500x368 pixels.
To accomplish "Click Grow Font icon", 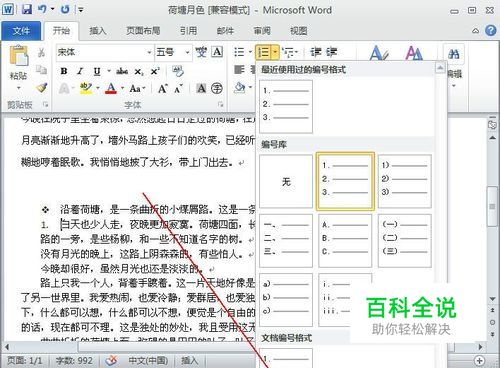I will click(x=162, y=89).
